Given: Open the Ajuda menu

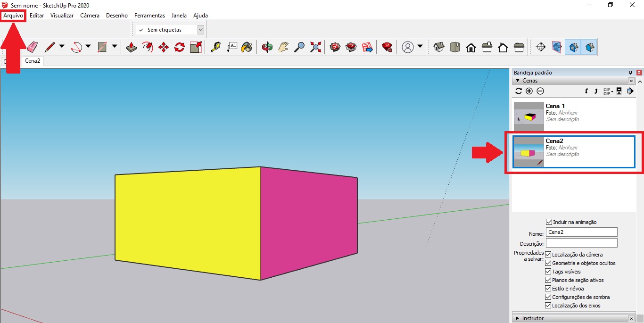Looking at the screenshot, I should point(200,15).
